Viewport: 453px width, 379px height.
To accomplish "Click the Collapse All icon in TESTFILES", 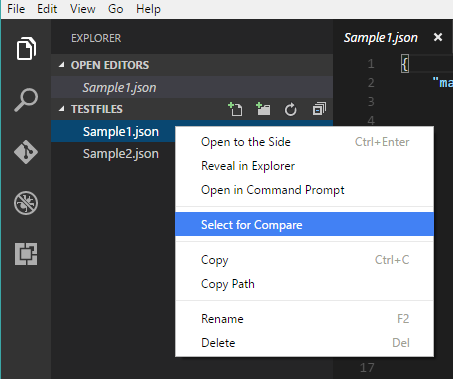I will 319,109.
